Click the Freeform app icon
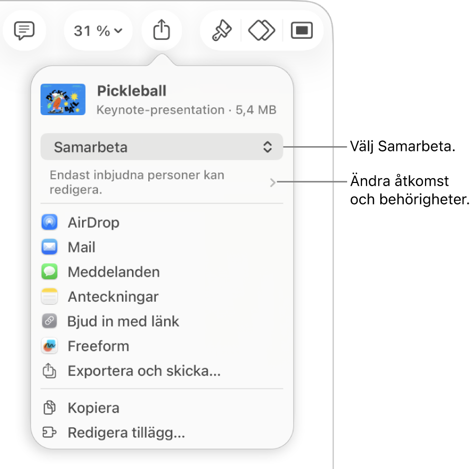 click(x=49, y=346)
